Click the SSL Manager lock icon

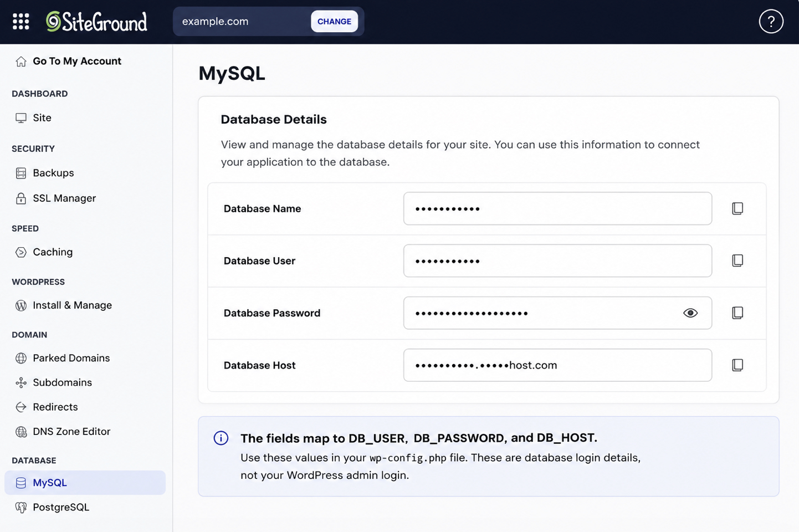coord(21,198)
